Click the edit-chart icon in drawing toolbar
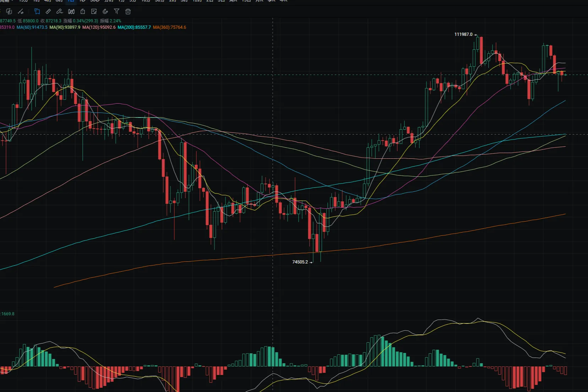Image resolution: width=588 pixels, height=392 pixels. tap(9, 11)
